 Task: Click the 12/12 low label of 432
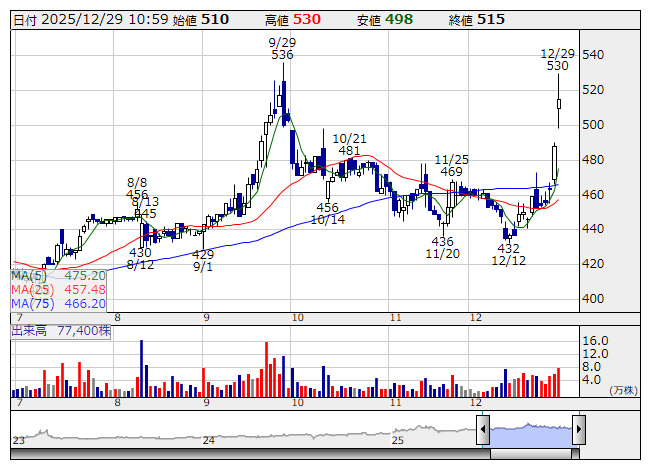point(508,254)
